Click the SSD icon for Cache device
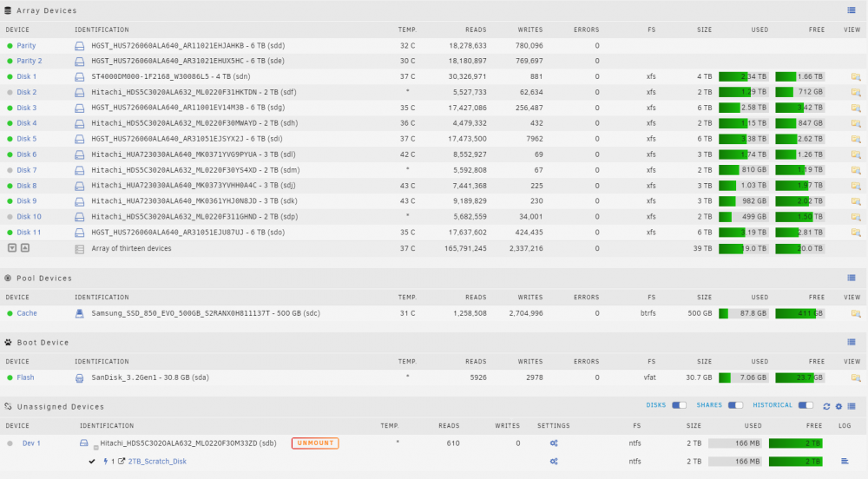868x479 pixels. tap(80, 313)
